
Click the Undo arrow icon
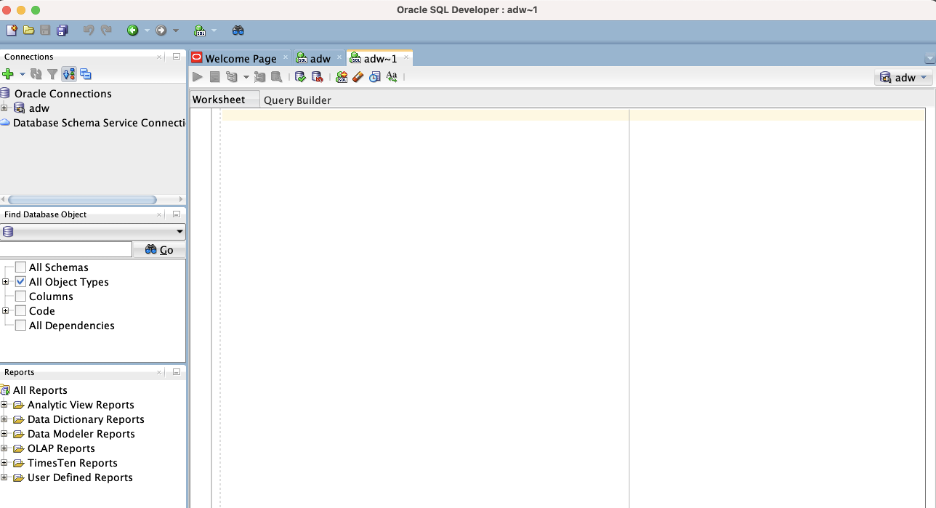coord(88,30)
